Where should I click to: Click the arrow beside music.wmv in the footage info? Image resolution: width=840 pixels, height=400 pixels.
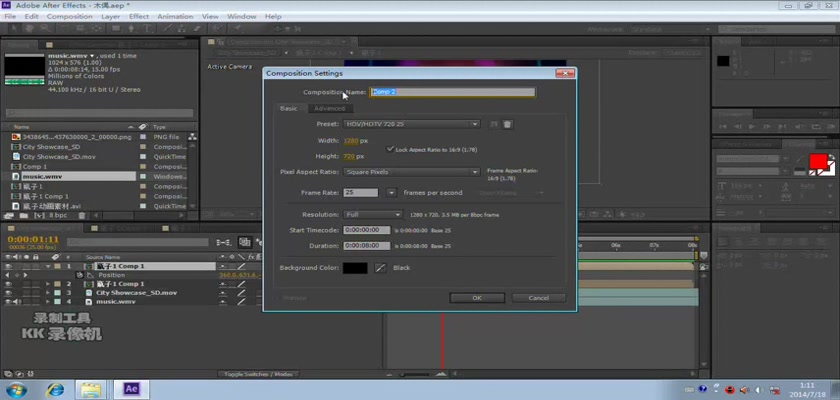(x=92, y=56)
